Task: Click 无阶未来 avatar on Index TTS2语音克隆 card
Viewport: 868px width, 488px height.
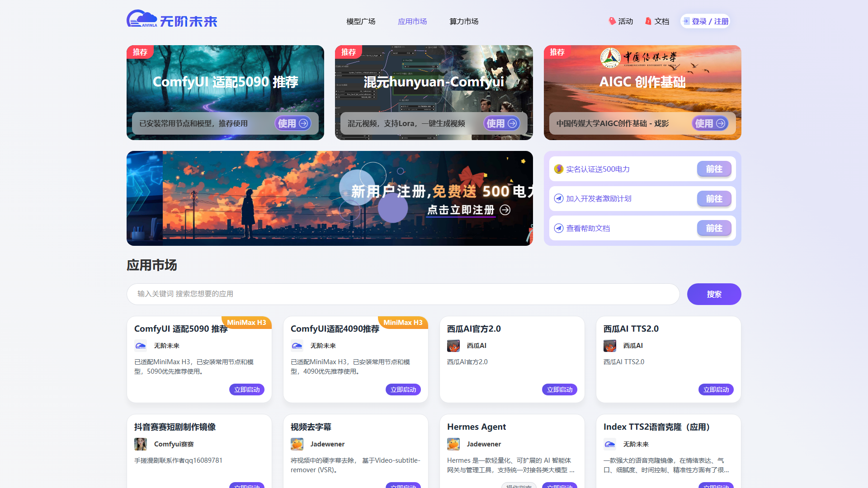Action: pos(610,444)
